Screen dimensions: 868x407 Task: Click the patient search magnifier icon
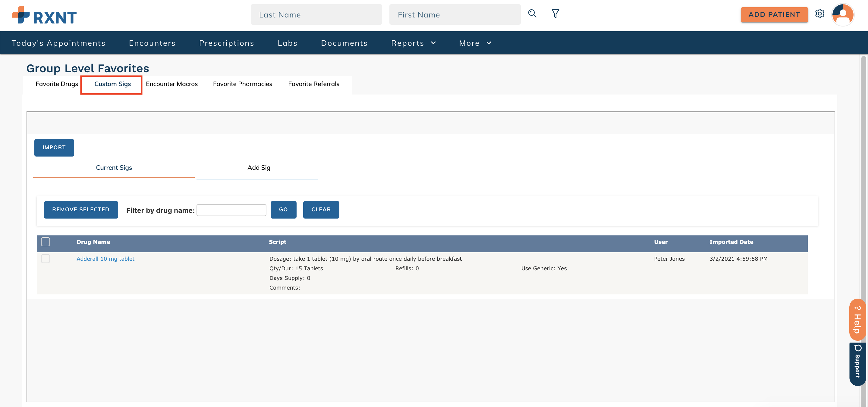click(532, 14)
